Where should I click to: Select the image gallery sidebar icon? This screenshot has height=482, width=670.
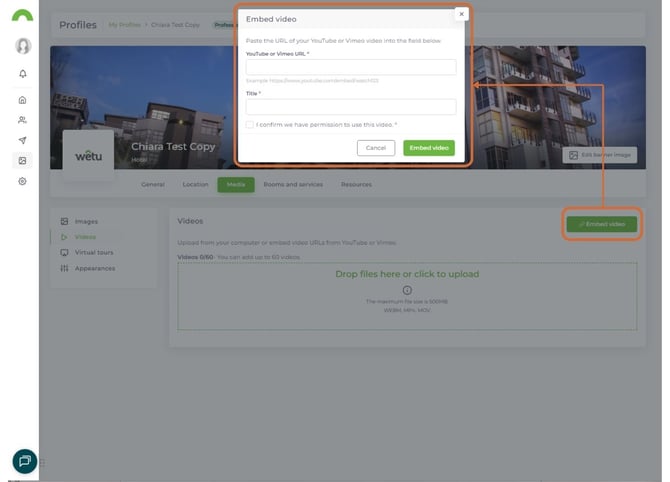[23, 160]
